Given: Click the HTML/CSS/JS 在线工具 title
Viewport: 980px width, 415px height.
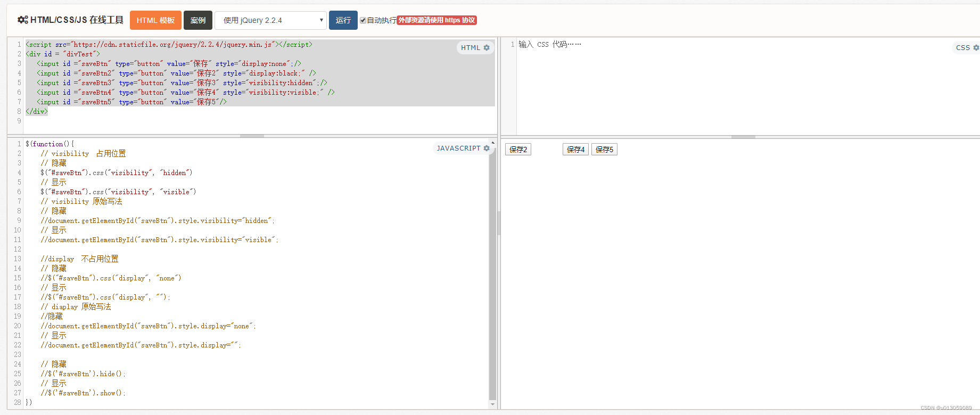Looking at the screenshot, I should (77, 20).
